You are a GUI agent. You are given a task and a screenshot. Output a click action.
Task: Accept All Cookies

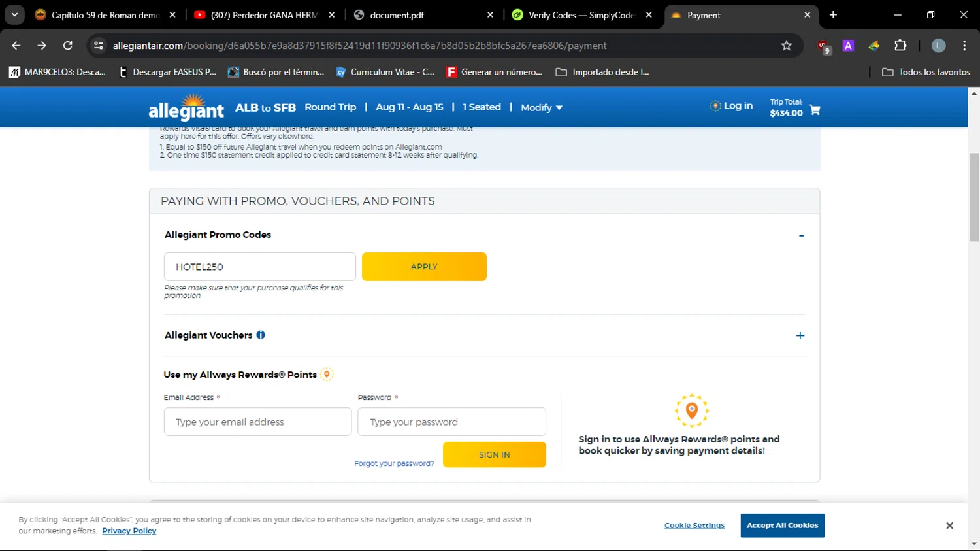782,526
